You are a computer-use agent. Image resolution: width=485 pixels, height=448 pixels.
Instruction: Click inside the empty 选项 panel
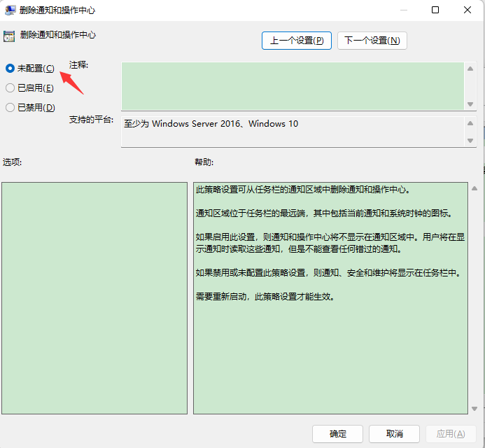[93, 297]
